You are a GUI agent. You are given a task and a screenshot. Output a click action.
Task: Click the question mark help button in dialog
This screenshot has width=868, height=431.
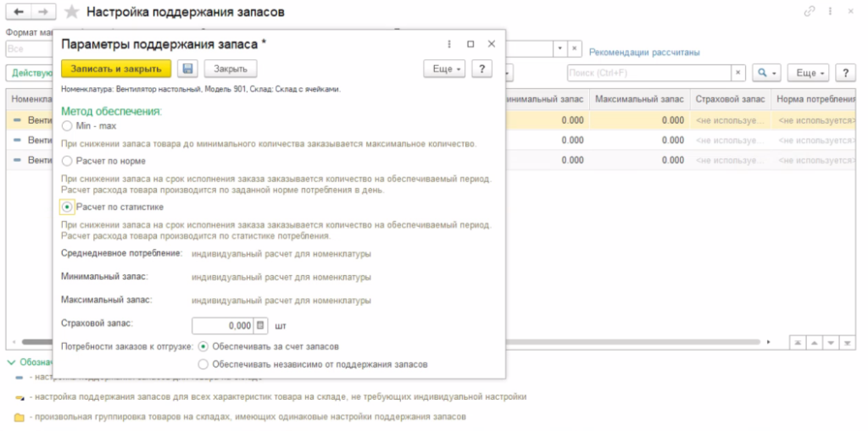click(481, 69)
